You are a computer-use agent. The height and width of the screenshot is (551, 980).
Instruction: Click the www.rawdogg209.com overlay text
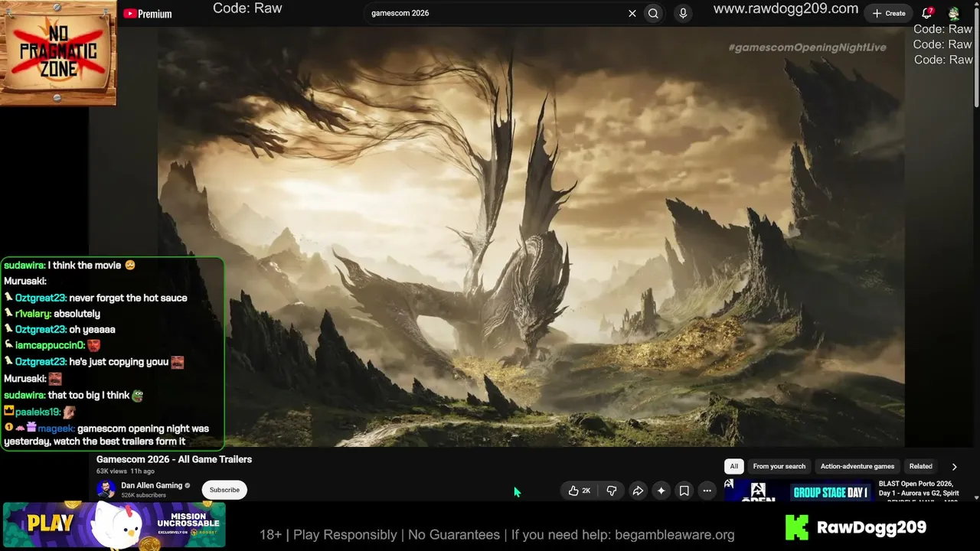pyautogui.click(x=786, y=9)
